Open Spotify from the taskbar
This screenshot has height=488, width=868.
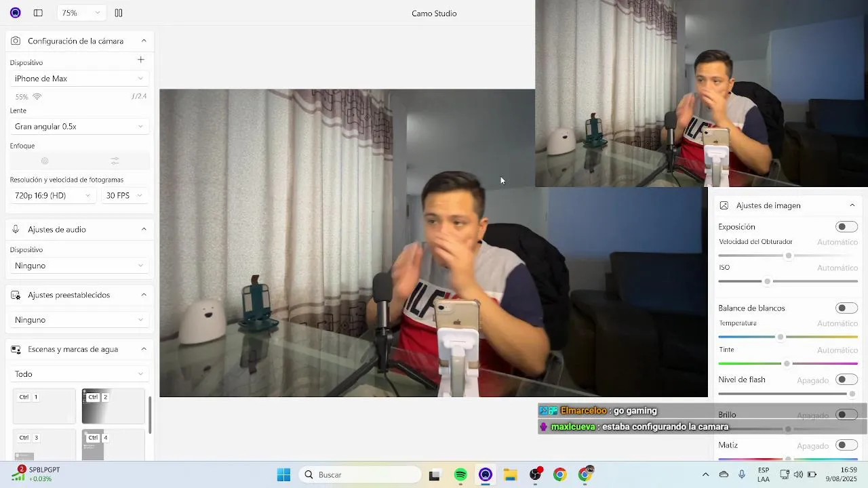[460, 475]
